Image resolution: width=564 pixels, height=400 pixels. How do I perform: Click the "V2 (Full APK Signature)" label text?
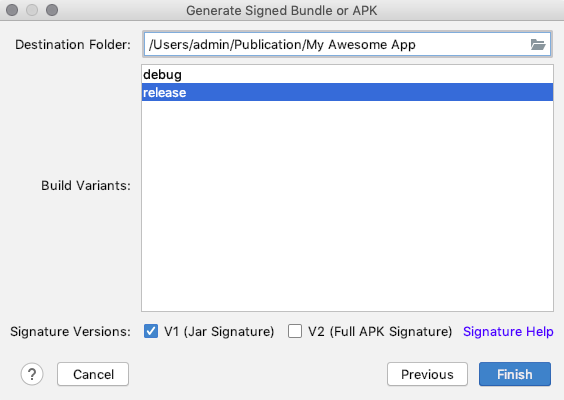[x=380, y=331]
